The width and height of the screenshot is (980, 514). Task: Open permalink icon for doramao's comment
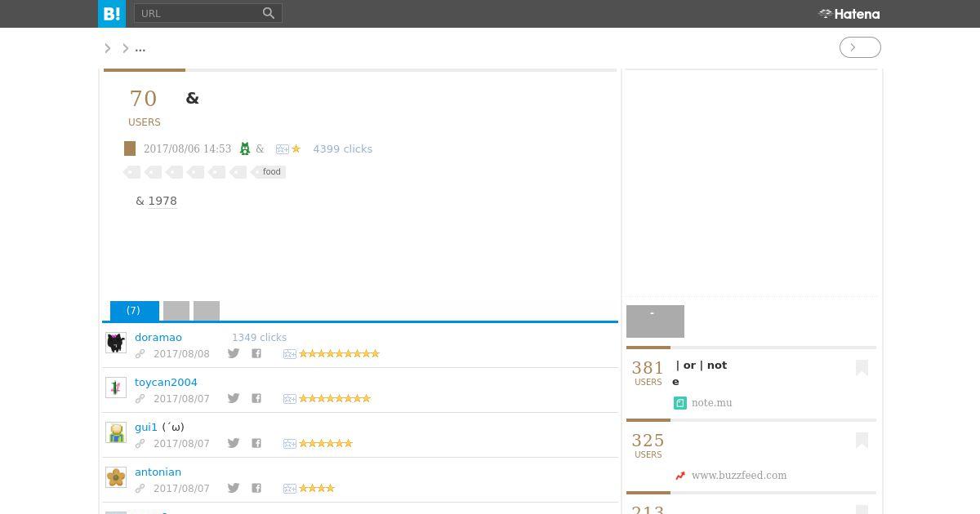[140, 353]
